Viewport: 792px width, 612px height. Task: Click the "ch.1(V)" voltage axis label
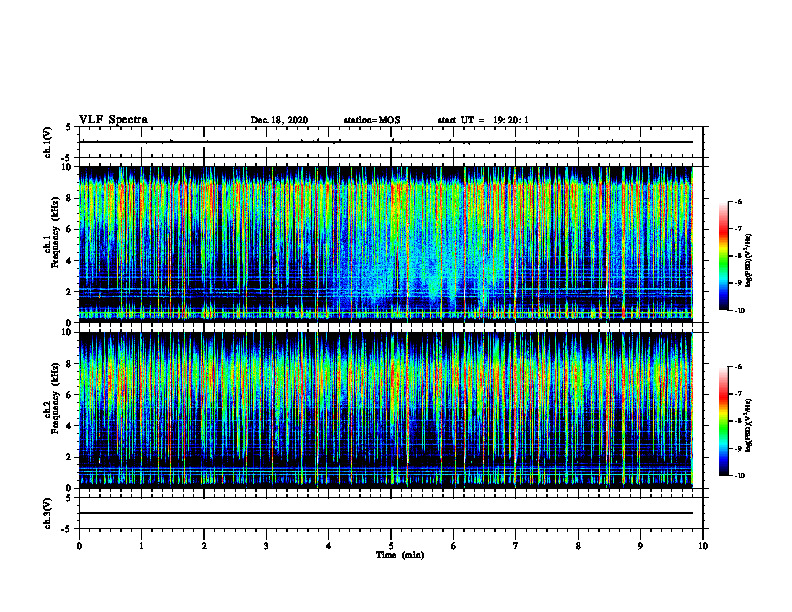pyautogui.click(x=47, y=142)
